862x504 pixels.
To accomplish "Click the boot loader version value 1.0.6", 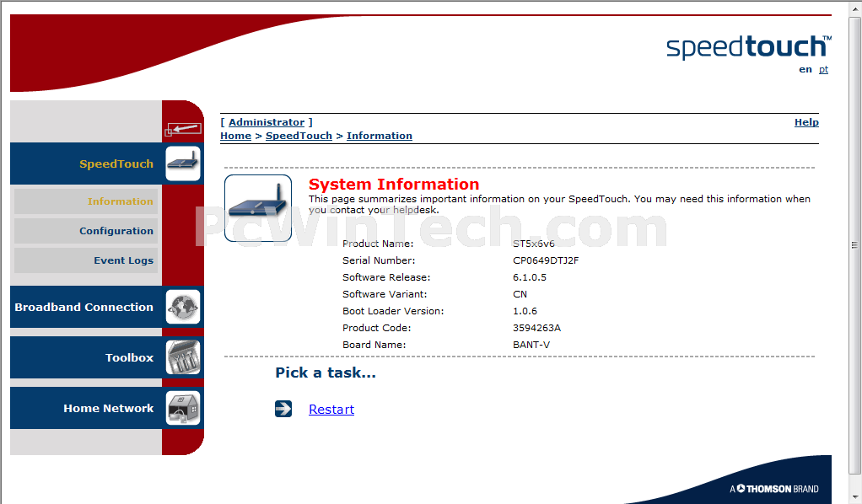I will pos(525,311).
